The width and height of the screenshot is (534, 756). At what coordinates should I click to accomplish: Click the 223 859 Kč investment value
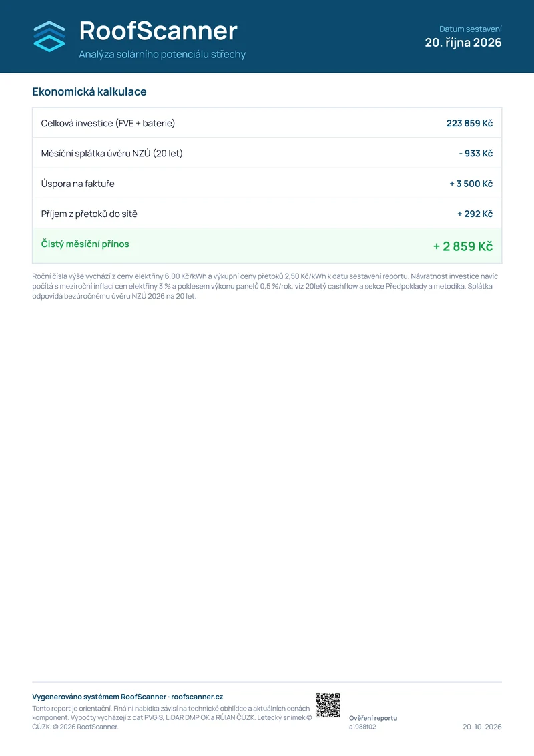(x=469, y=123)
